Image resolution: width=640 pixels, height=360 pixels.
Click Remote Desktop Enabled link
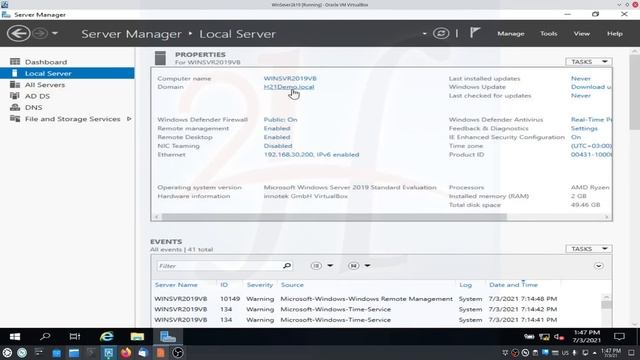(x=277, y=137)
